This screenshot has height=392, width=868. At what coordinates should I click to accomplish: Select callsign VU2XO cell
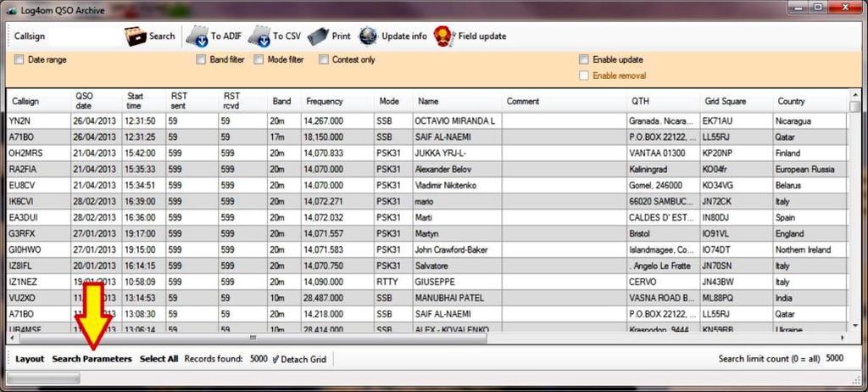pyautogui.click(x=39, y=298)
